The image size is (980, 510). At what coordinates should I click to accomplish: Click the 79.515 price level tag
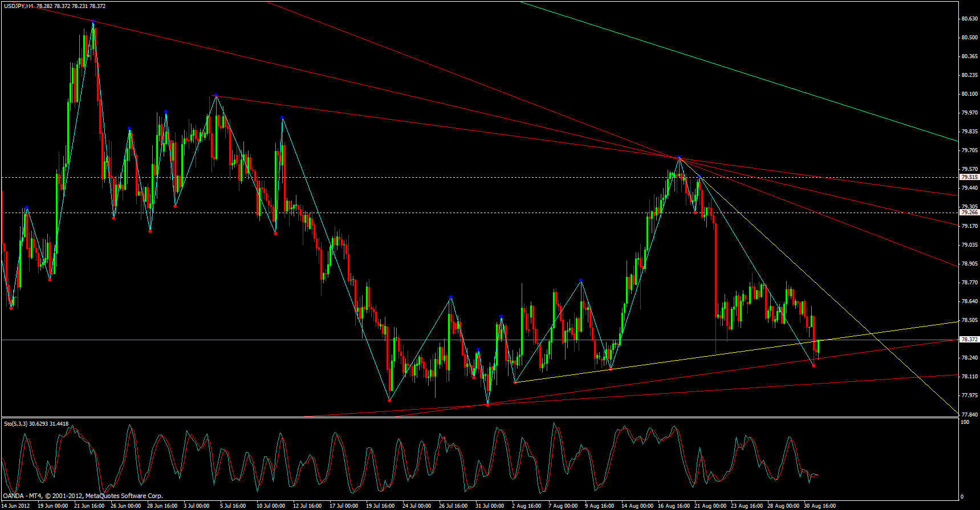[969, 177]
